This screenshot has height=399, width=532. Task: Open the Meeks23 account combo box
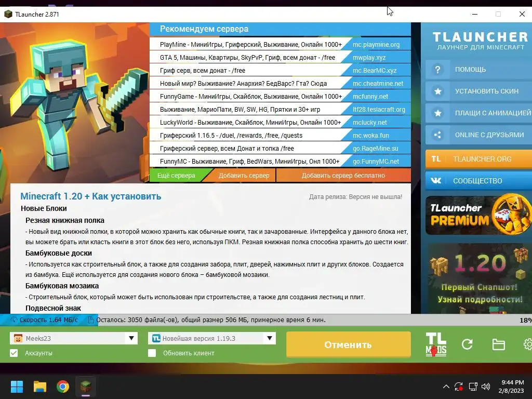[x=74, y=338]
